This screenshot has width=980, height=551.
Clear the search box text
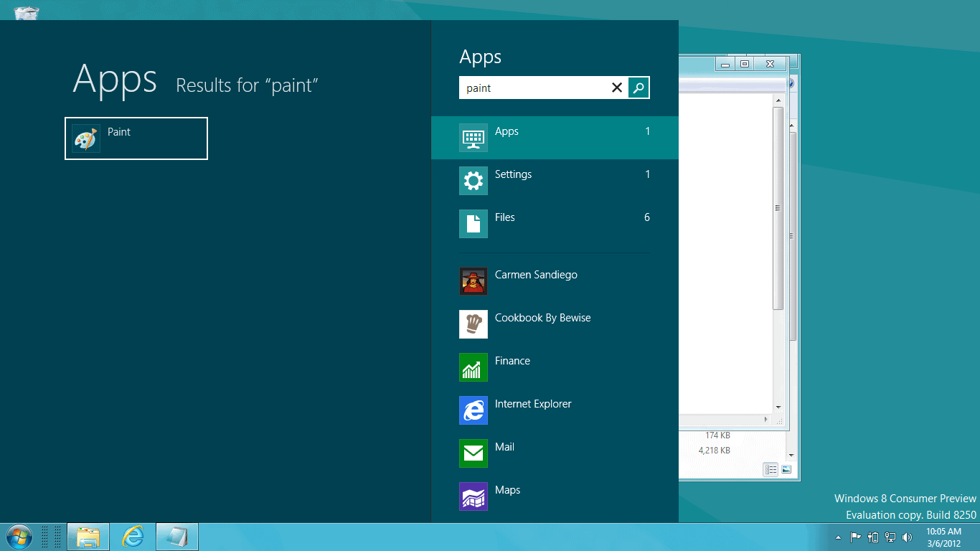[616, 88]
